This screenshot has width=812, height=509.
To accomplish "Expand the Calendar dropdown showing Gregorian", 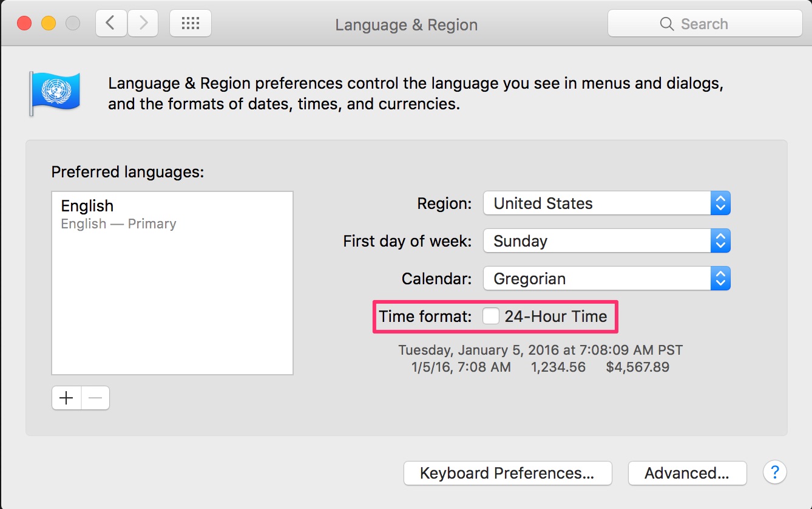I will click(607, 279).
